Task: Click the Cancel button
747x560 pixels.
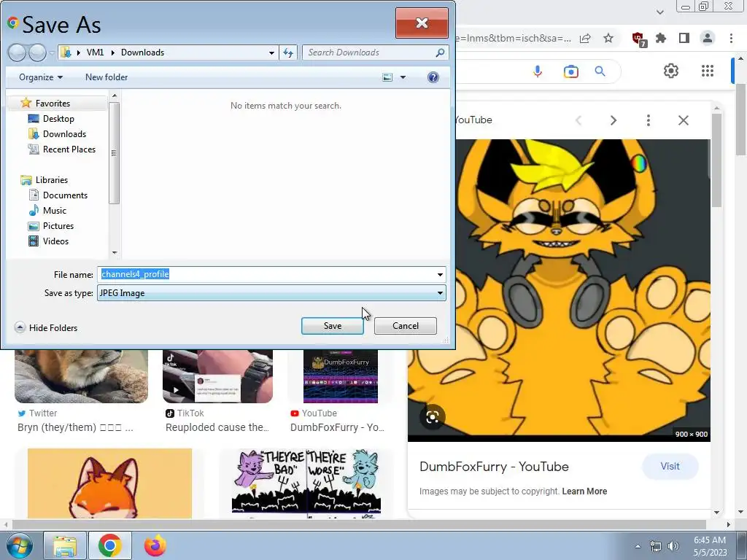Action: (406, 326)
